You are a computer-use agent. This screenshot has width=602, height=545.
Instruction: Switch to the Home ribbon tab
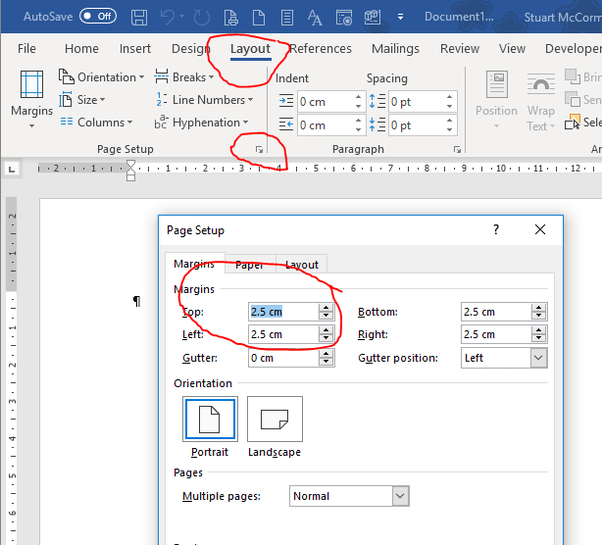81,49
